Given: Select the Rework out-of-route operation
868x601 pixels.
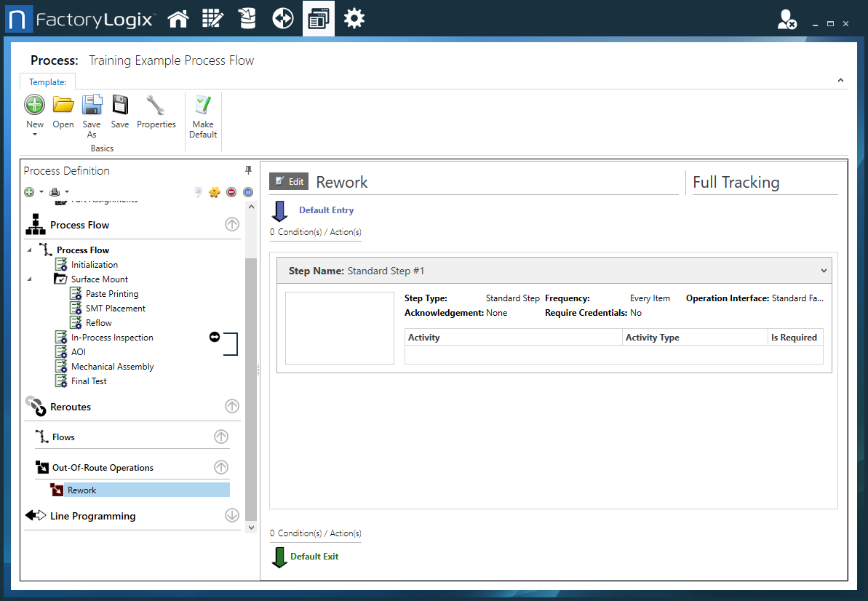Looking at the screenshot, I should pos(81,490).
